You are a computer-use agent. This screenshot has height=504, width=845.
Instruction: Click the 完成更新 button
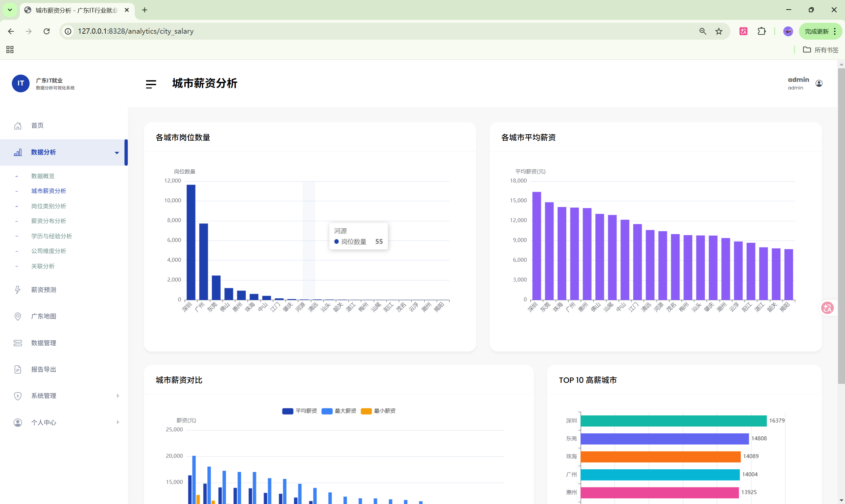(816, 31)
